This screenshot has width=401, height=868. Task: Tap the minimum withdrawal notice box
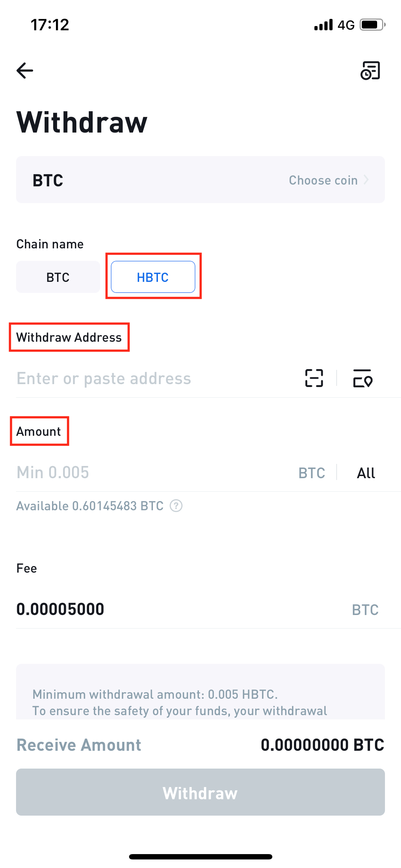click(200, 691)
